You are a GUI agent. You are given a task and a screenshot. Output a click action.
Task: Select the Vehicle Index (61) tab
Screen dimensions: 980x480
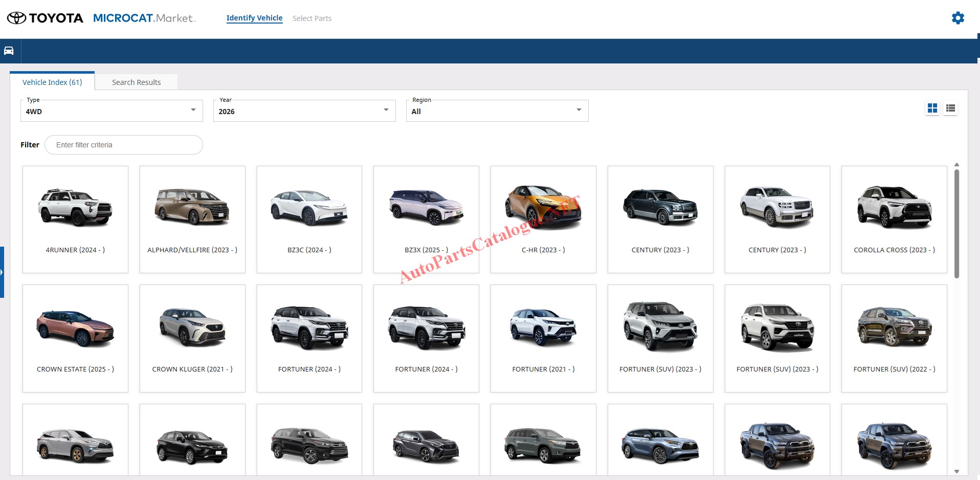52,82
